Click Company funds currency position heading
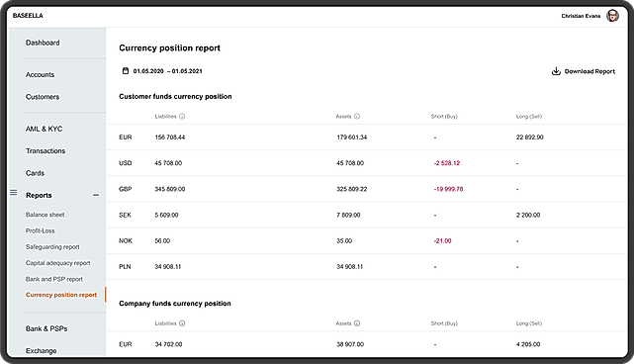 click(x=175, y=304)
